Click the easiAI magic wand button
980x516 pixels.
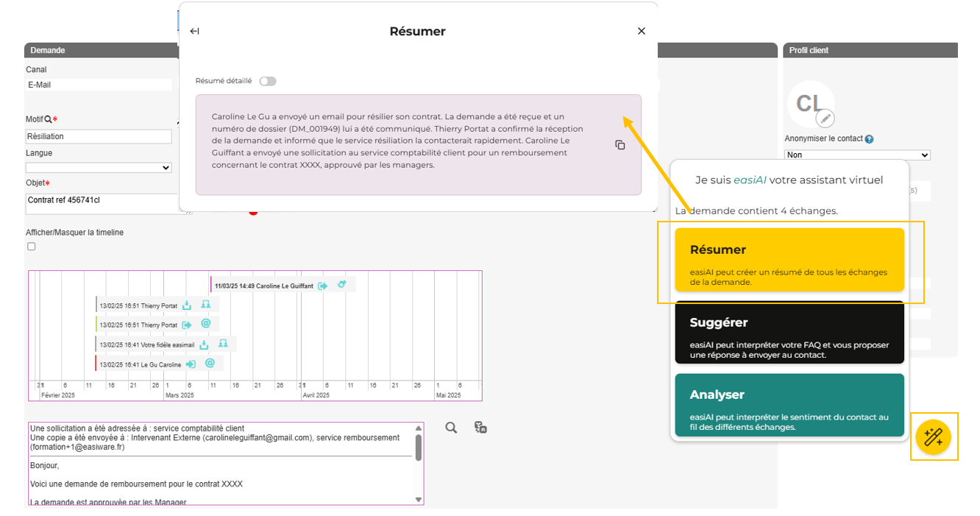(x=933, y=437)
